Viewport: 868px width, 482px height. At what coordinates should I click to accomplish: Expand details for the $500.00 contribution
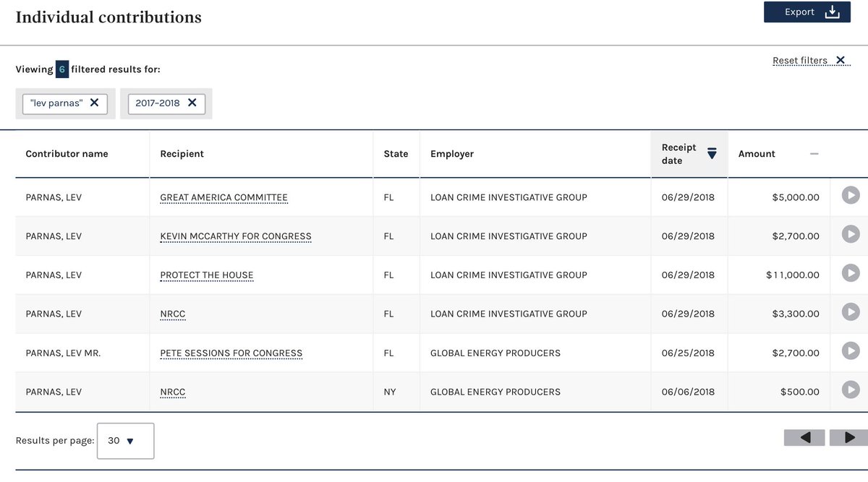[851, 390]
